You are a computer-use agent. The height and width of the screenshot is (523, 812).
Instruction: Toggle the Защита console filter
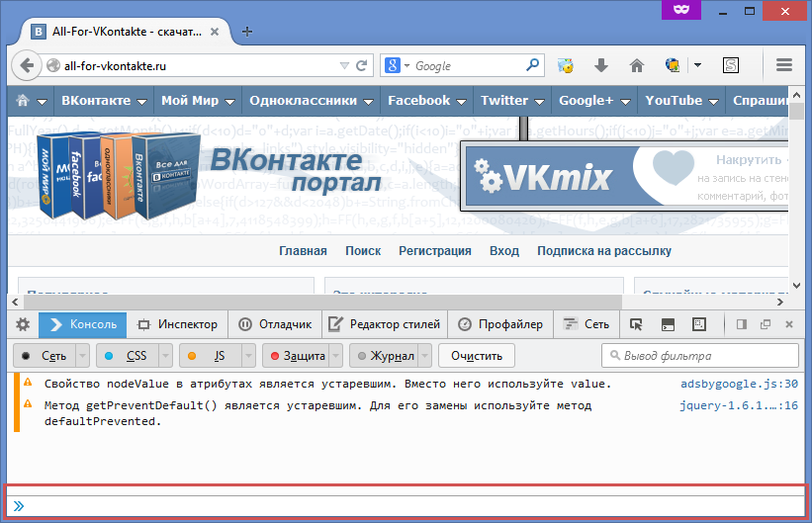296,356
